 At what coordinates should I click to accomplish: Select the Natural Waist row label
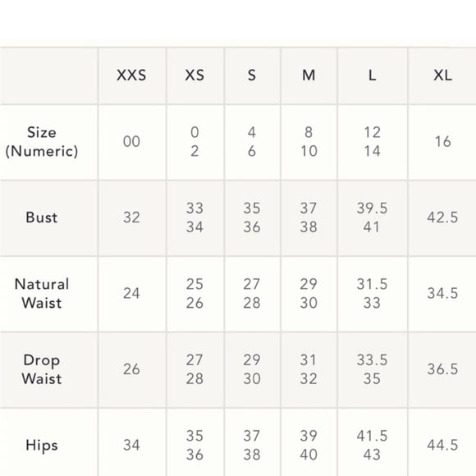point(42,293)
